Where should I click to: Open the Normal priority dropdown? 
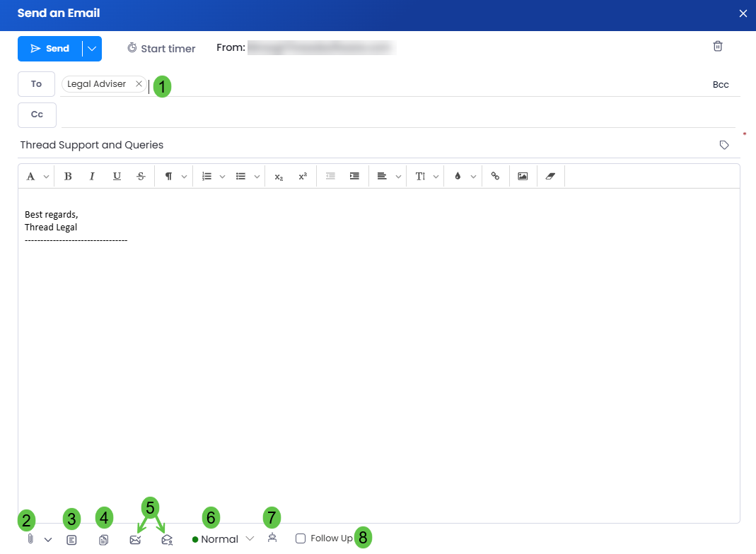point(223,539)
